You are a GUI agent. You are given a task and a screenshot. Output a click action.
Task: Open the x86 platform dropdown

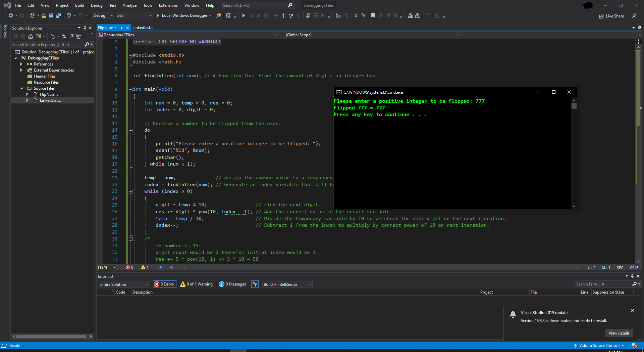134,15
